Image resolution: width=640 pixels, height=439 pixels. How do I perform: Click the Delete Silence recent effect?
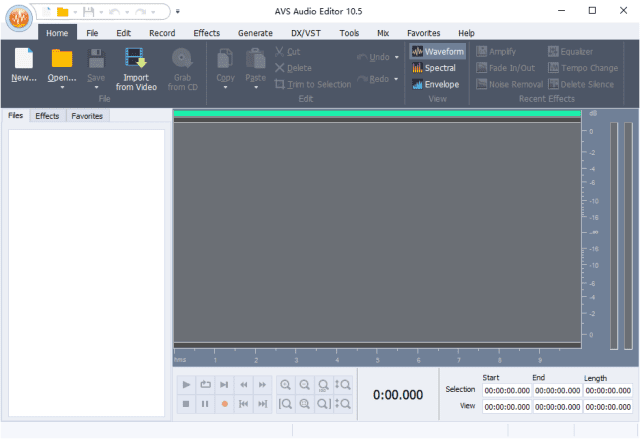tap(581, 84)
